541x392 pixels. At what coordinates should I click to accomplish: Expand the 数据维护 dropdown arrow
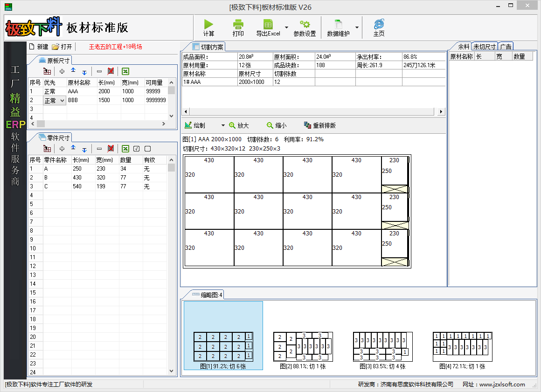point(357,28)
